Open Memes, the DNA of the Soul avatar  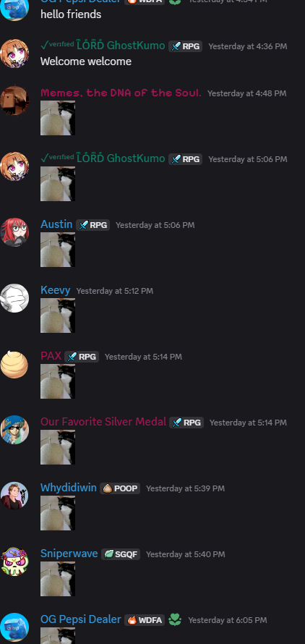[14, 101]
